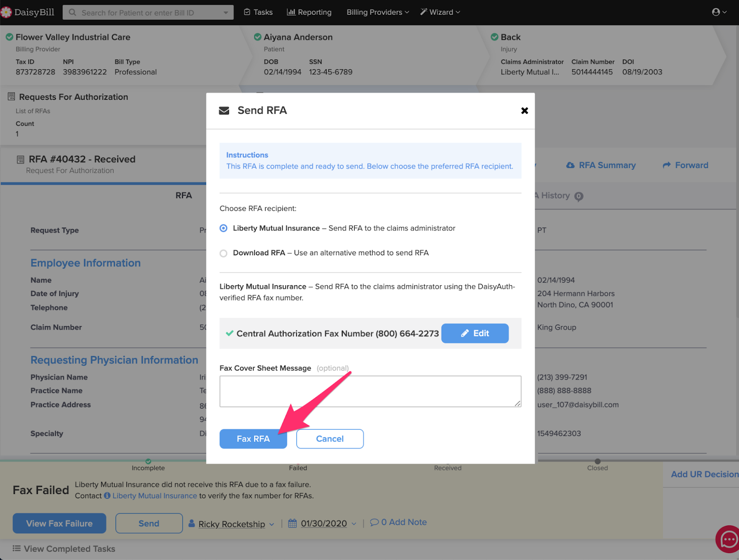Click the Send button in the task bar
This screenshot has width=739, height=560.
[149, 524]
